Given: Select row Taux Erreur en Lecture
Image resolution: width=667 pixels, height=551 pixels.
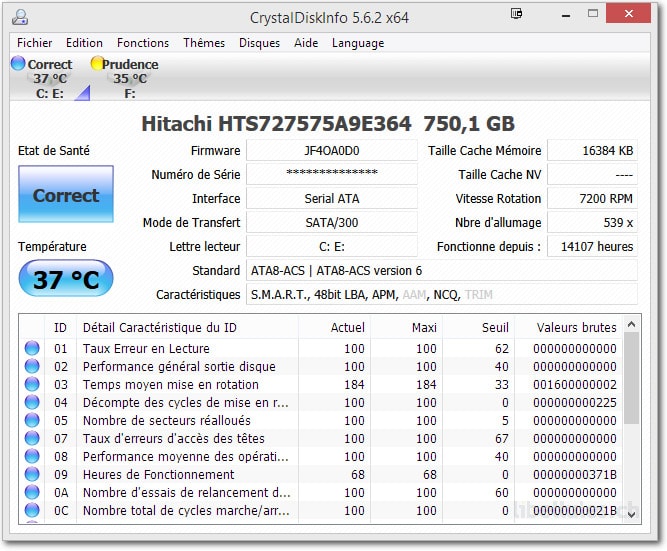Looking at the screenshot, I should [x=321, y=348].
